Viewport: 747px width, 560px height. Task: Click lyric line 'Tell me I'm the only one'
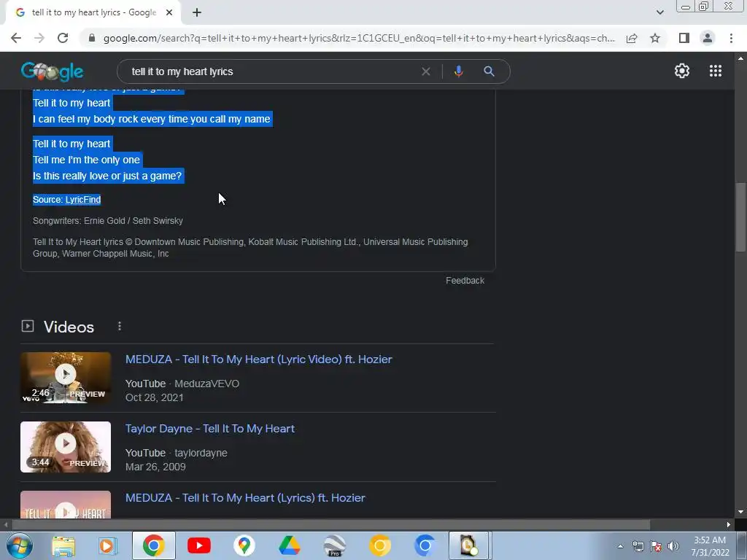pyautogui.click(x=86, y=160)
